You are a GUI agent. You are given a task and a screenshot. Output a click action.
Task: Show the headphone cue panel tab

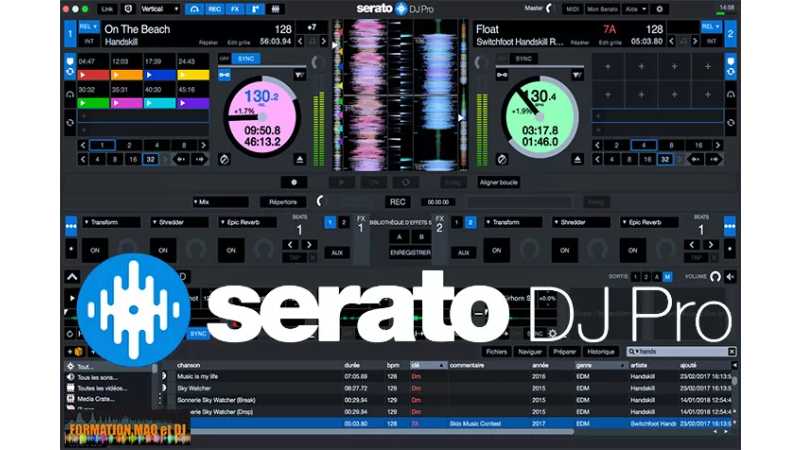194,9
